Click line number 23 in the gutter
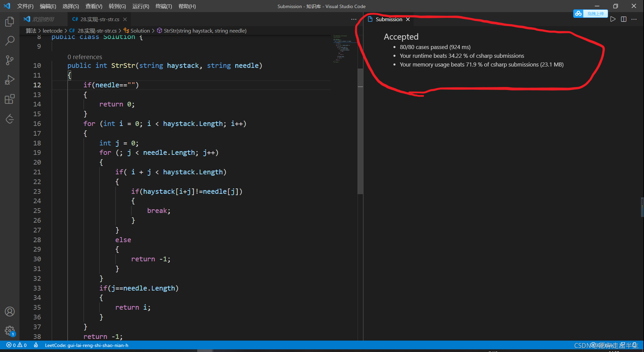 (x=37, y=191)
